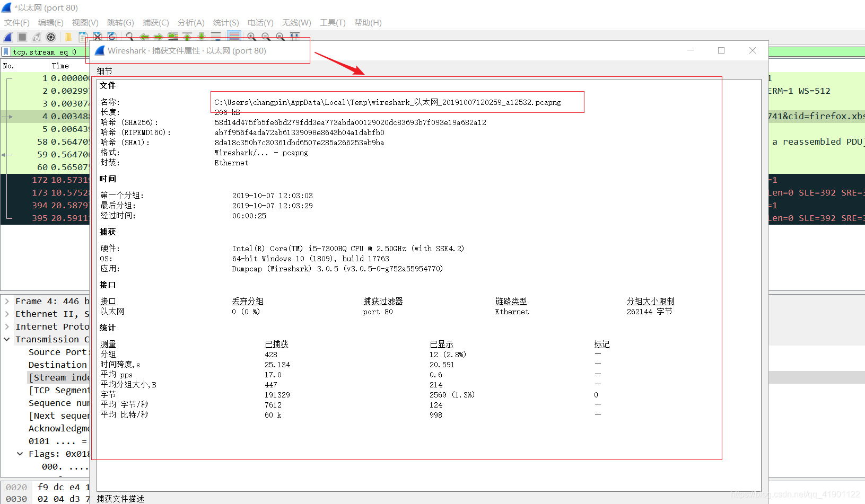Select packet number 4 row
The image size is (865, 504).
pyautogui.click(x=46, y=116)
